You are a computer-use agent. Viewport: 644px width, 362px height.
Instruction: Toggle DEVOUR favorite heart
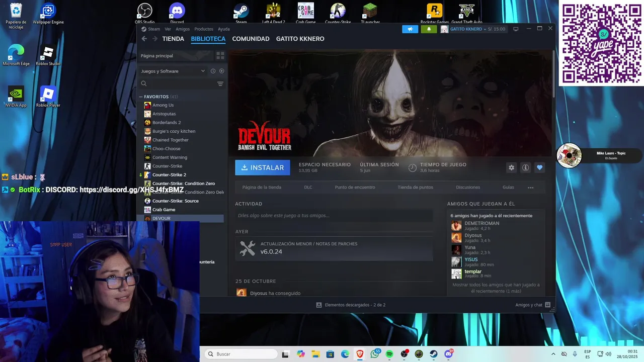pyautogui.click(x=539, y=167)
